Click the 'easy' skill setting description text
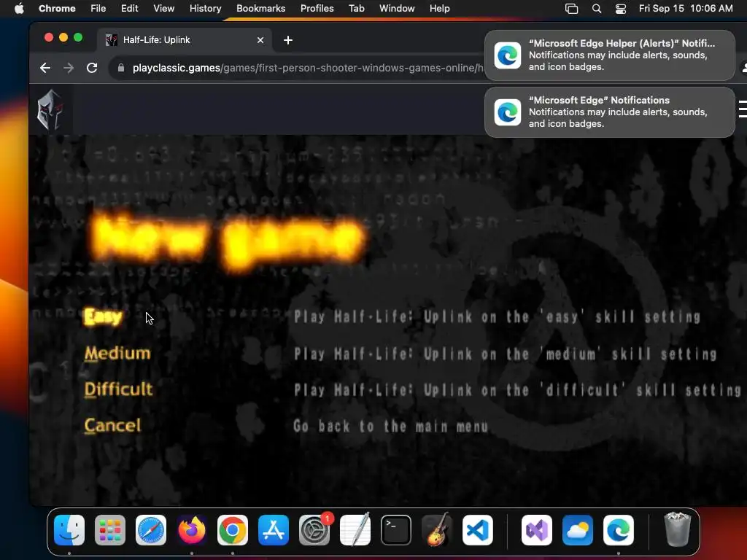747x560 pixels. click(x=497, y=316)
